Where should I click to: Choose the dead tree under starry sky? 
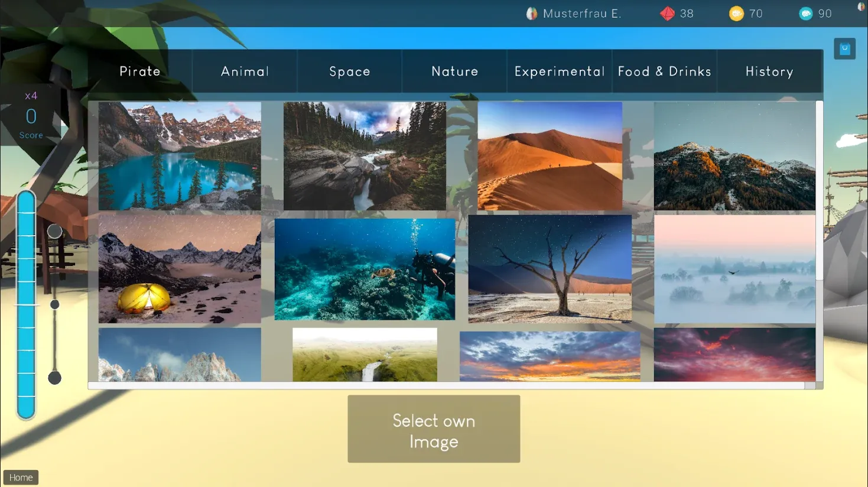[x=550, y=269]
